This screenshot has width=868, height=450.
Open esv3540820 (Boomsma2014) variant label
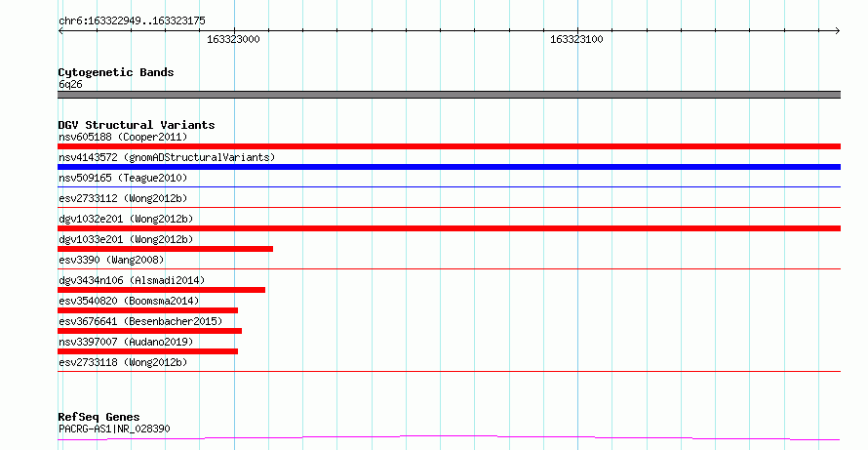[129, 301]
